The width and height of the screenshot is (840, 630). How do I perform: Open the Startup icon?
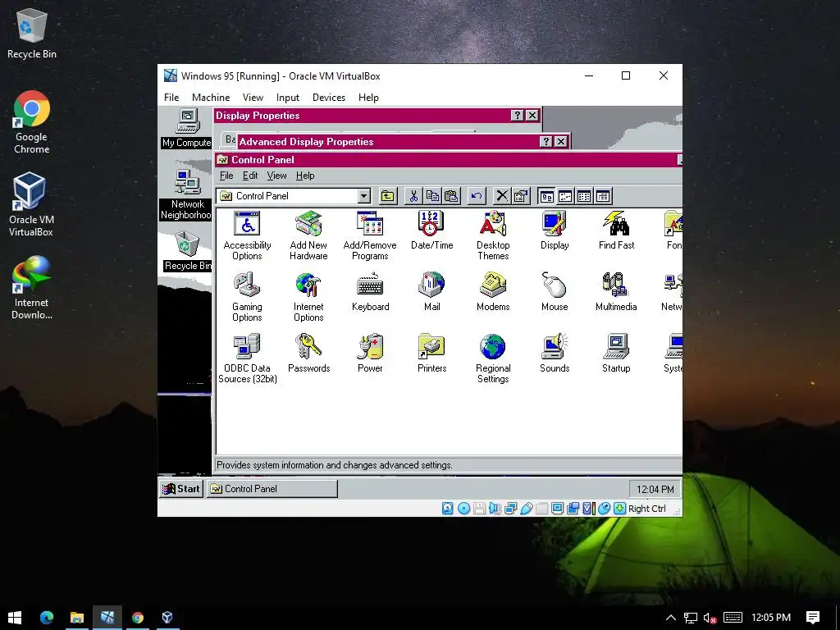point(616,354)
